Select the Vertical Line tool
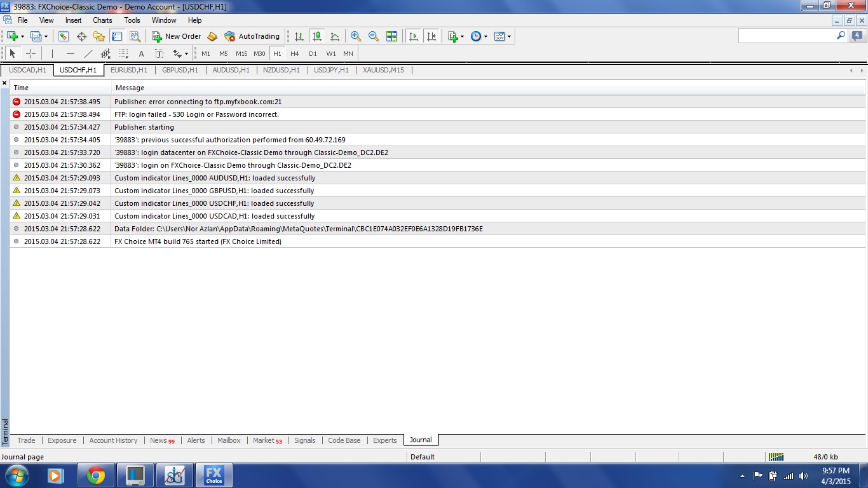Image resolution: width=868 pixels, height=488 pixels. (x=52, y=53)
